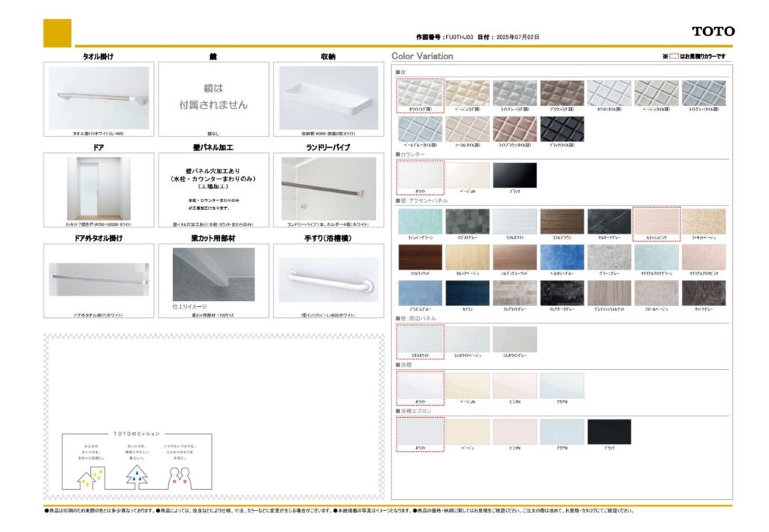The height and width of the screenshot is (532, 769).
Task: Pick the selected pink accent panel swatch
Action: (656, 221)
